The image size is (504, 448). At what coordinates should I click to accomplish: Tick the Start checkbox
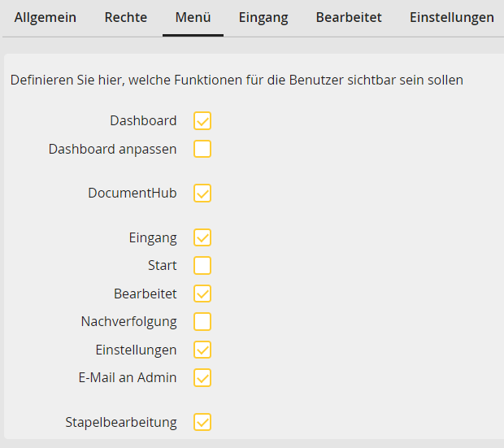point(202,266)
